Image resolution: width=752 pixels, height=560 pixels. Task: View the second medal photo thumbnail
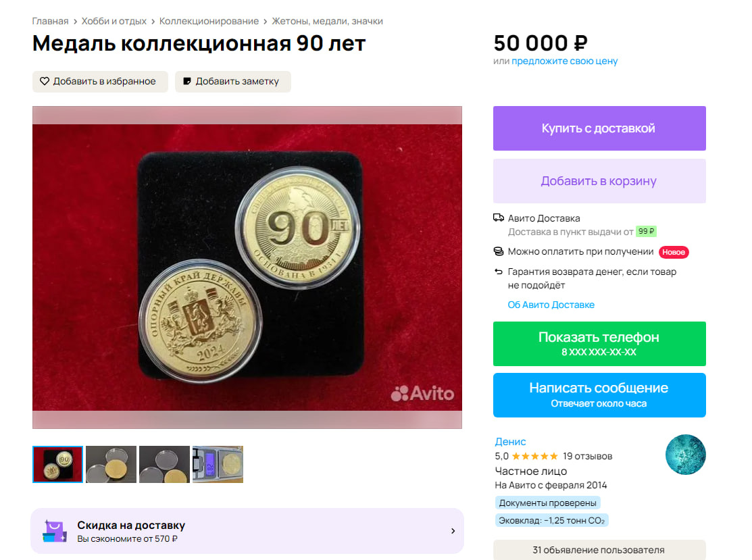111,464
